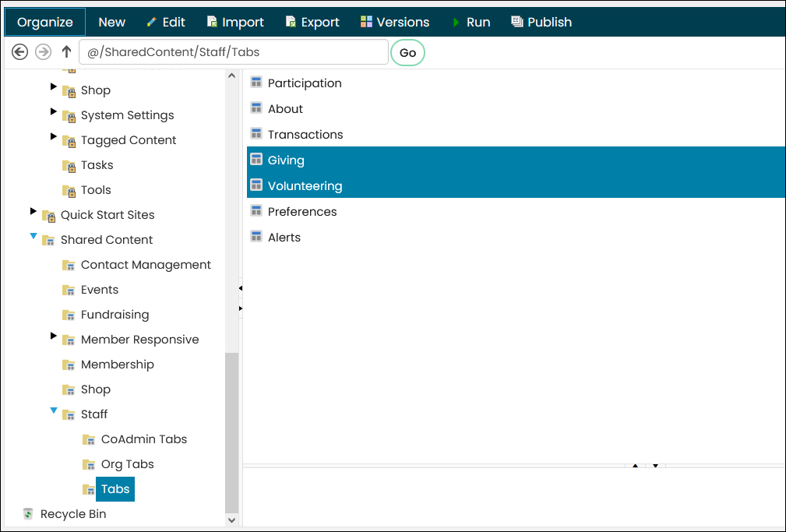Click the Alerts content icon

click(256, 236)
